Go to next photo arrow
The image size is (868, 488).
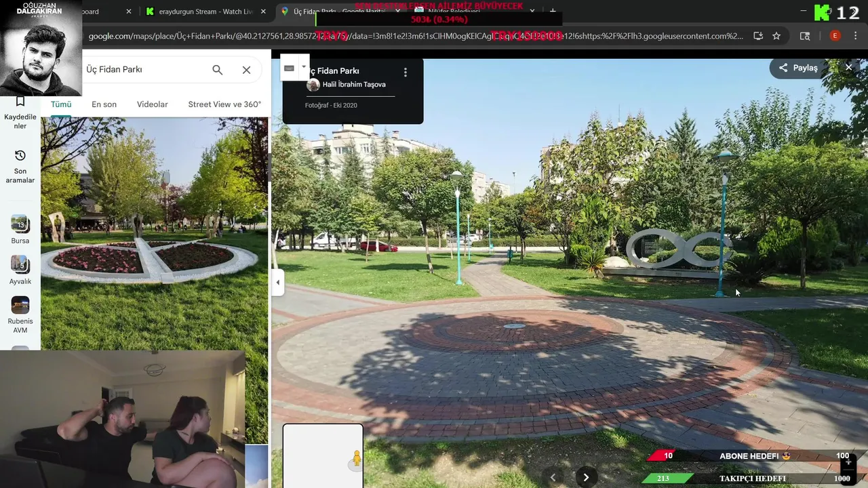(586, 477)
